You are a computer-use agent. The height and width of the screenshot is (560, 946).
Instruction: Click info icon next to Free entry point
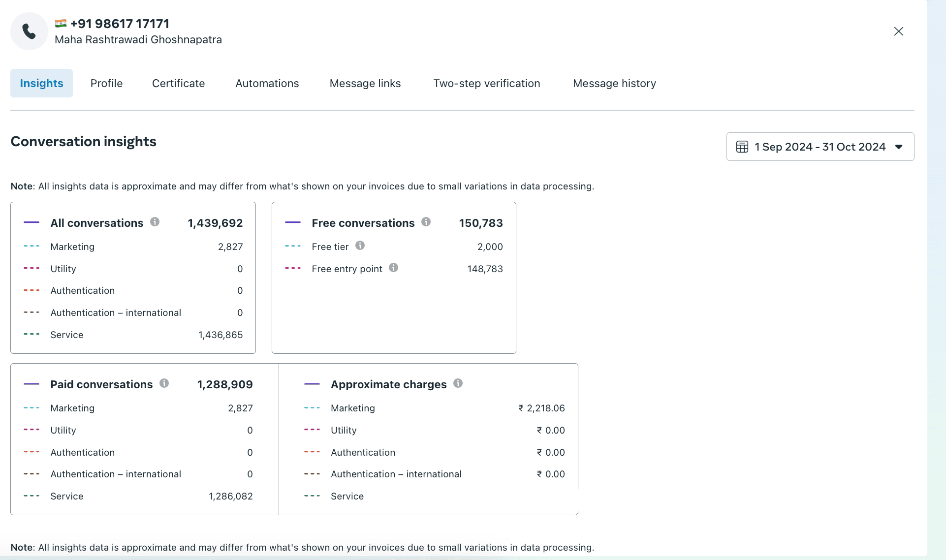[x=393, y=268]
